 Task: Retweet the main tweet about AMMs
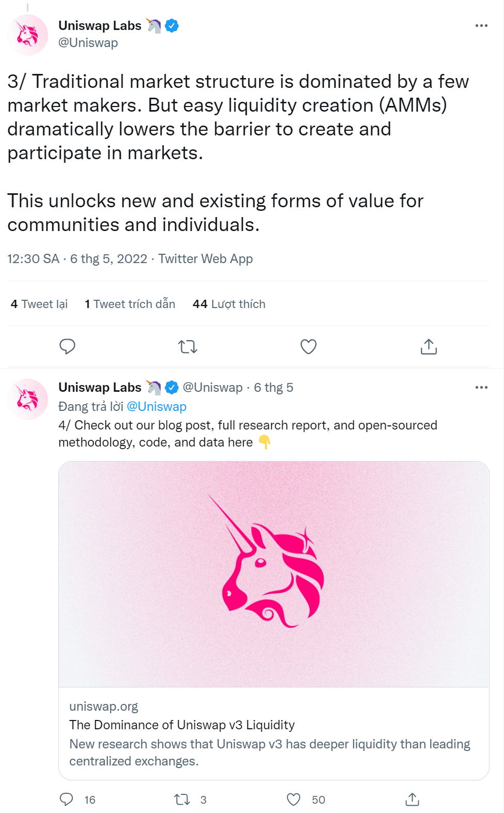(x=188, y=346)
